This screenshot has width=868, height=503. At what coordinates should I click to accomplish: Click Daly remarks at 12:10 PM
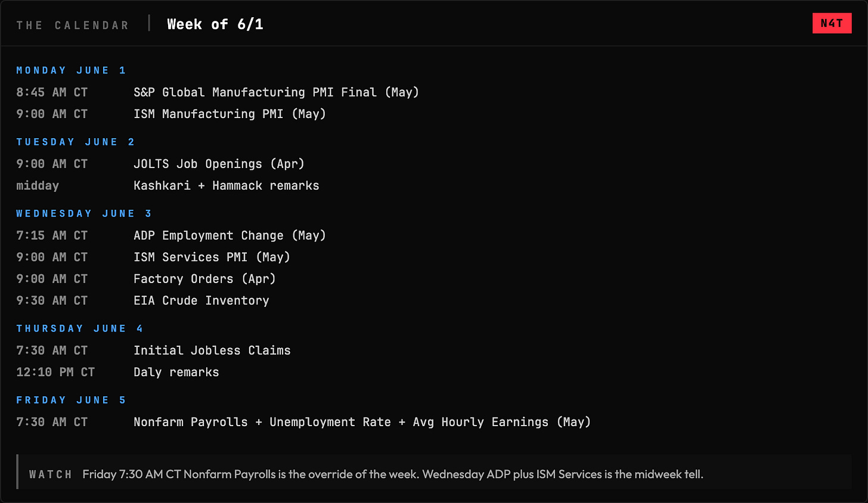pyautogui.click(x=176, y=372)
